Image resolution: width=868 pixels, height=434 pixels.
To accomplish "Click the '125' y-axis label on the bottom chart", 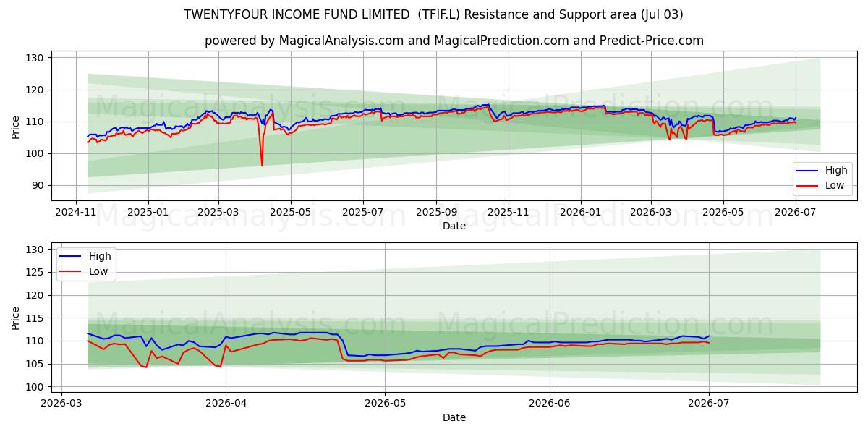I will [36, 272].
